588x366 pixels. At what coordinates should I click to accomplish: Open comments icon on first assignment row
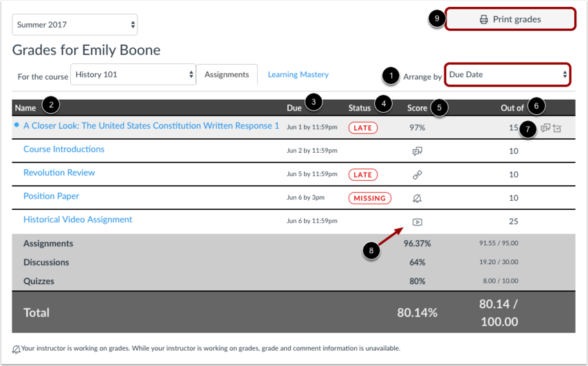pyautogui.click(x=545, y=128)
